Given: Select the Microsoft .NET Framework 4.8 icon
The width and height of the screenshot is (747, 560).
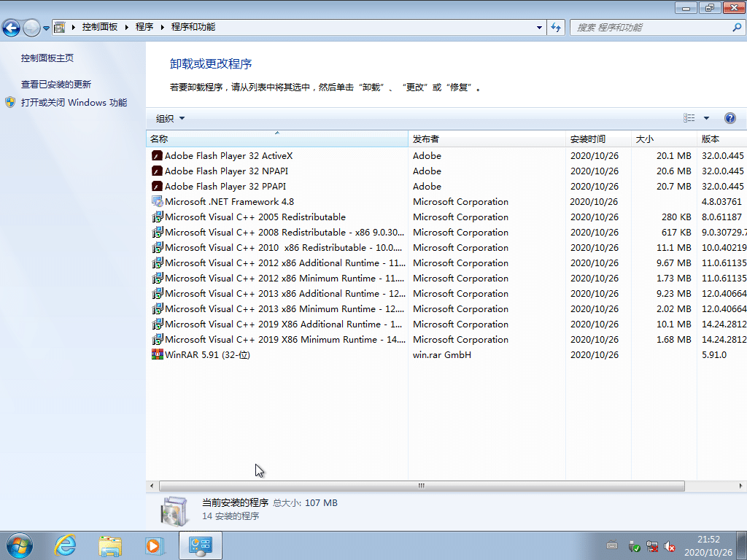Looking at the screenshot, I should [x=156, y=201].
